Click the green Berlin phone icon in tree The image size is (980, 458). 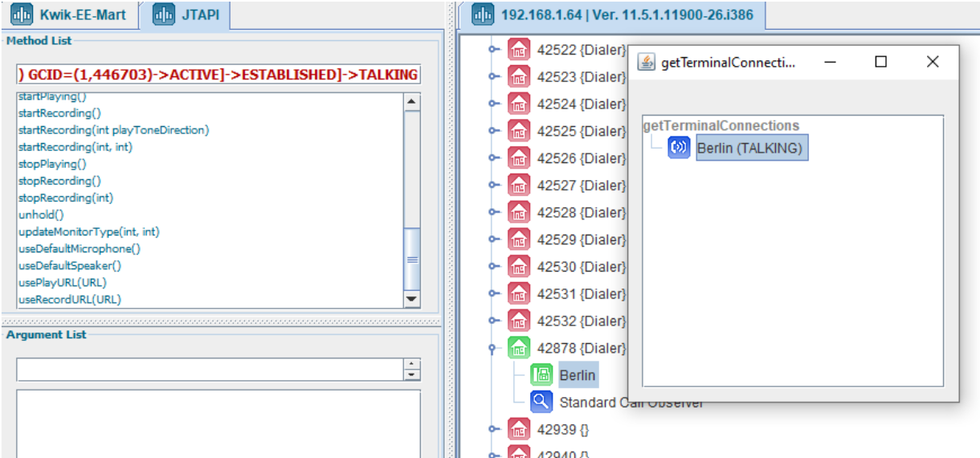pyautogui.click(x=541, y=375)
